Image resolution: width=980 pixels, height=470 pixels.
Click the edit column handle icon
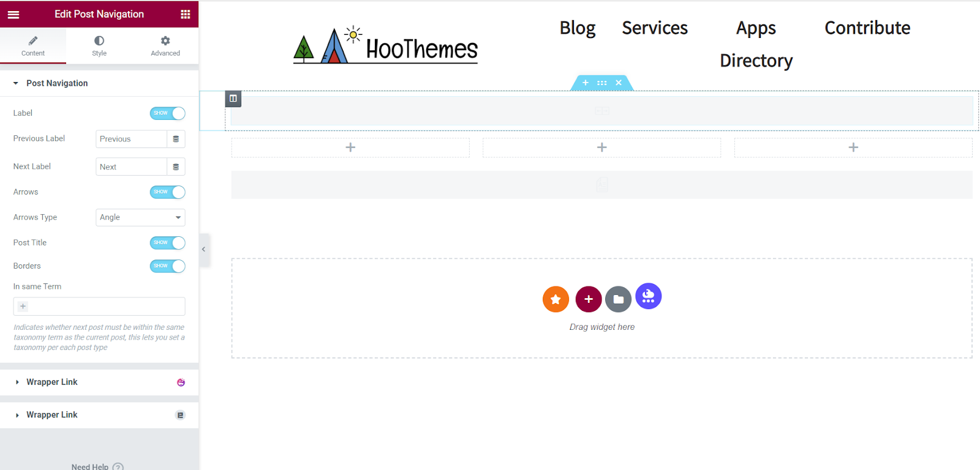[233, 99]
